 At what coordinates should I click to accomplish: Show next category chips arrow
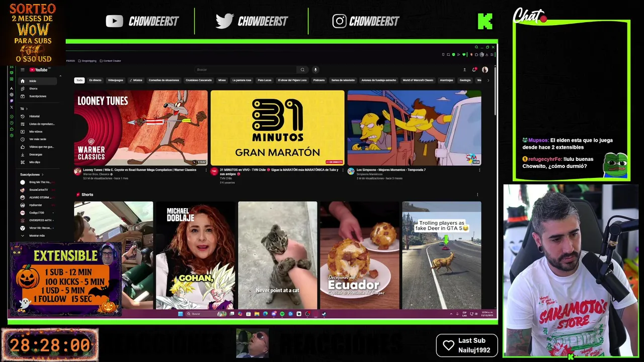point(488,80)
